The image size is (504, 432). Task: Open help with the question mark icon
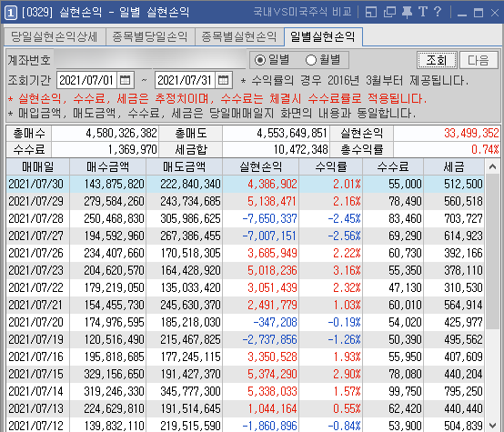pyautogui.click(x=438, y=12)
